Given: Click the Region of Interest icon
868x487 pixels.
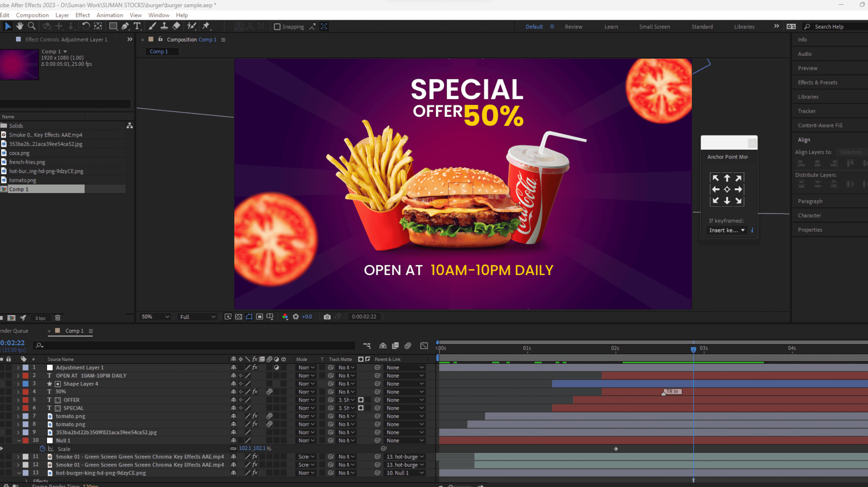Looking at the screenshot, I should coord(259,317).
